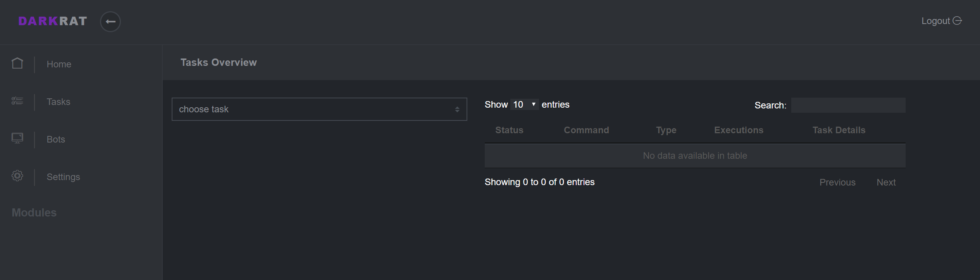This screenshot has width=980, height=280.
Task: Sort table by Executions column header
Action: coord(739,130)
